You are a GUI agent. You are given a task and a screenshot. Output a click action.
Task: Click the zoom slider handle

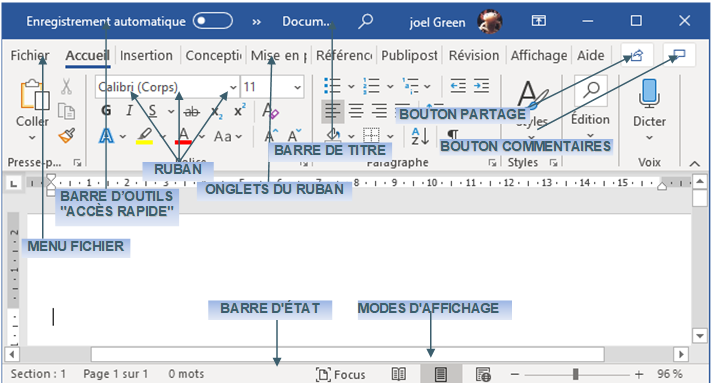tap(575, 374)
